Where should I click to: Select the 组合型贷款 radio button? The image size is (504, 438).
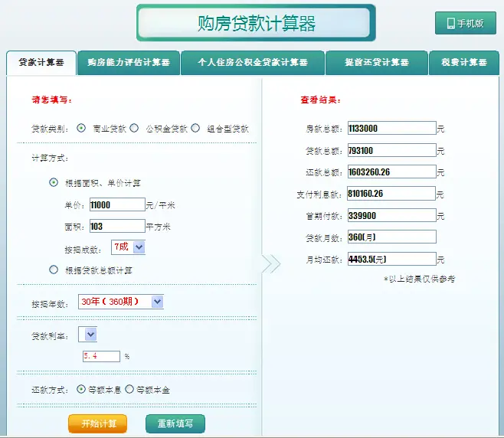pyautogui.click(x=195, y=128)
